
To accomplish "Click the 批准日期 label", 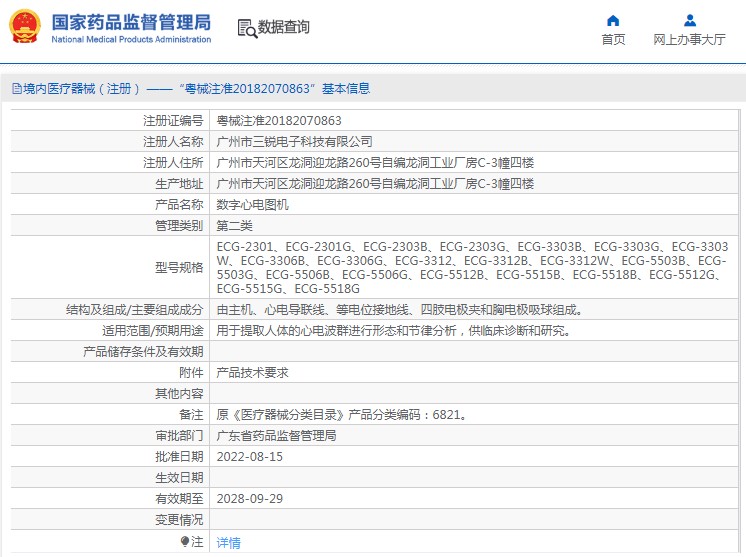I will [x=179, y=457].
